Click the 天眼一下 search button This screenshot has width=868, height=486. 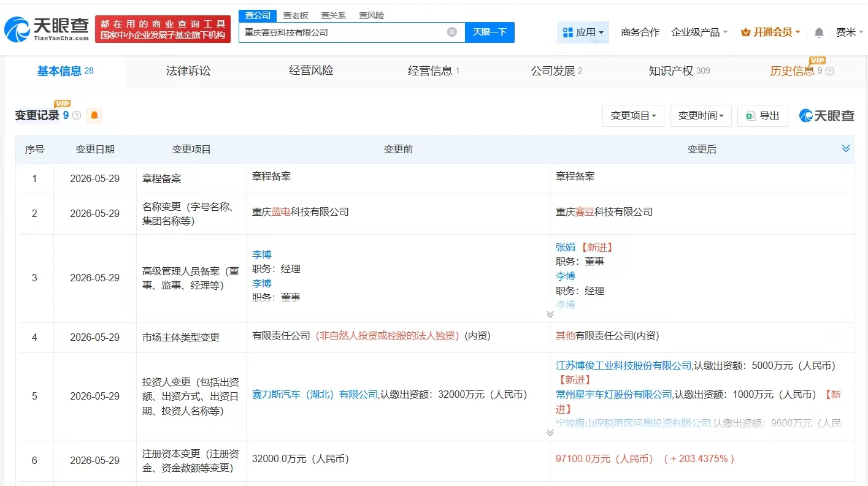click(490, 32)
